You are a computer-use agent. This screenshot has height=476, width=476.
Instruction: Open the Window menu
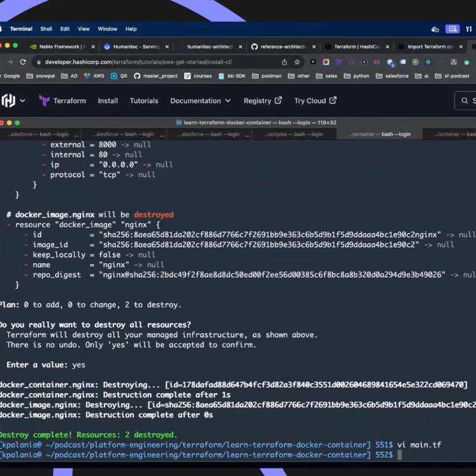[x=107, y=29]
